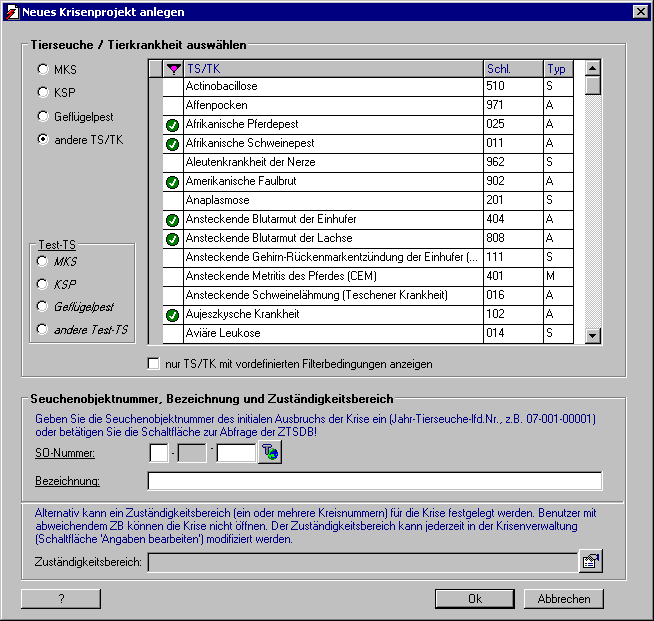The height and width of the screenshot is (621, 654).
Task: Enable nur TS/TK mit vordefinierten Filterbedingungen checkbox
Action: coord(153,364)
